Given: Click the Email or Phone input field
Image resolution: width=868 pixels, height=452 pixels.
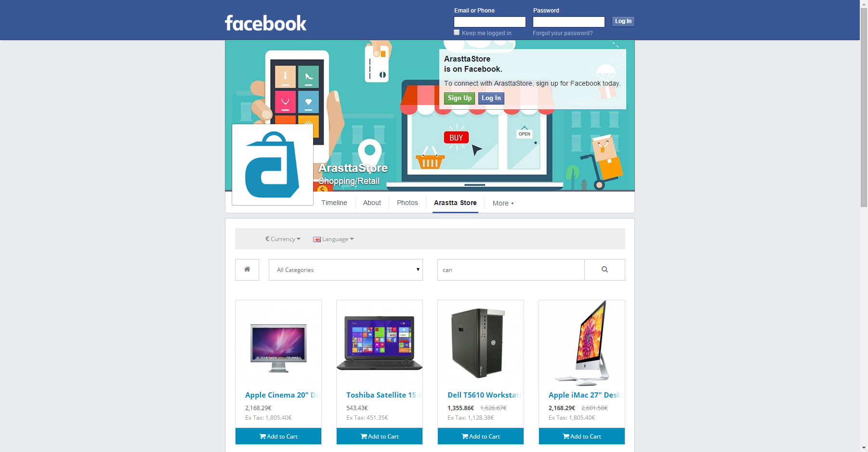Looking at the screenshot, I should click(x=490, y=22).
